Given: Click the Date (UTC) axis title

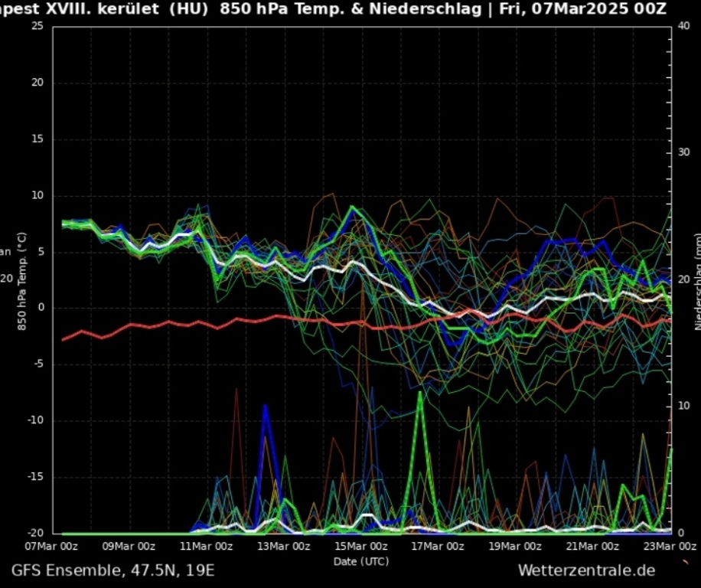Looking at the screenshot, I should click(x=360, y=561).
